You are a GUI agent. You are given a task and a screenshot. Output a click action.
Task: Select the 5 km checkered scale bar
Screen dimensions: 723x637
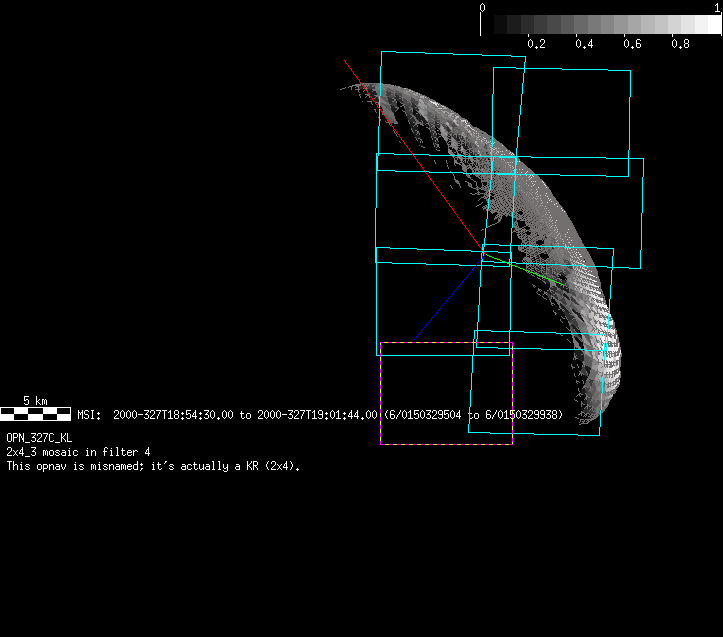(35, 412)
